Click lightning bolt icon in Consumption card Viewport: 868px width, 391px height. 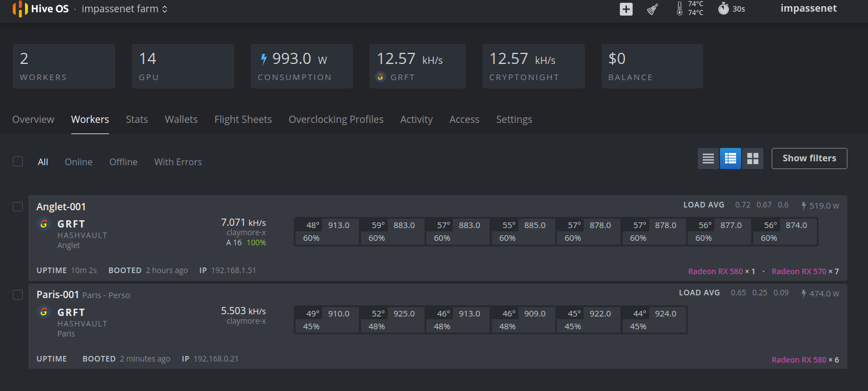264,59
